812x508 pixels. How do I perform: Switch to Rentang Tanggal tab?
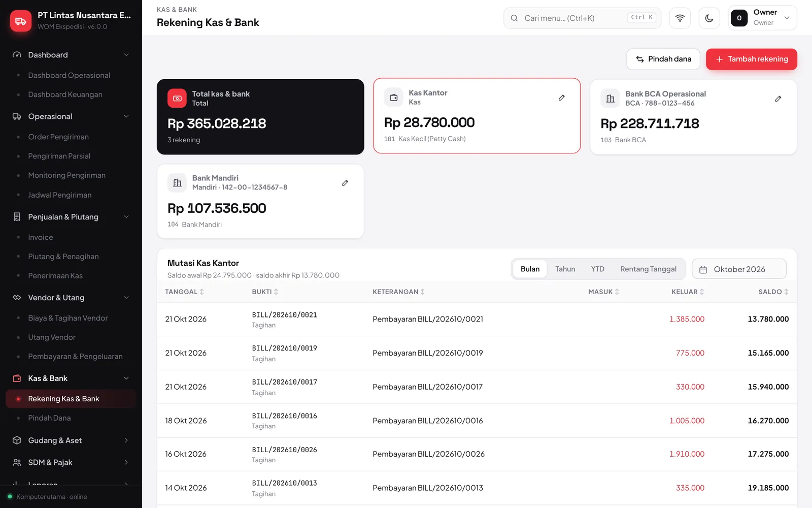(648, 269)
